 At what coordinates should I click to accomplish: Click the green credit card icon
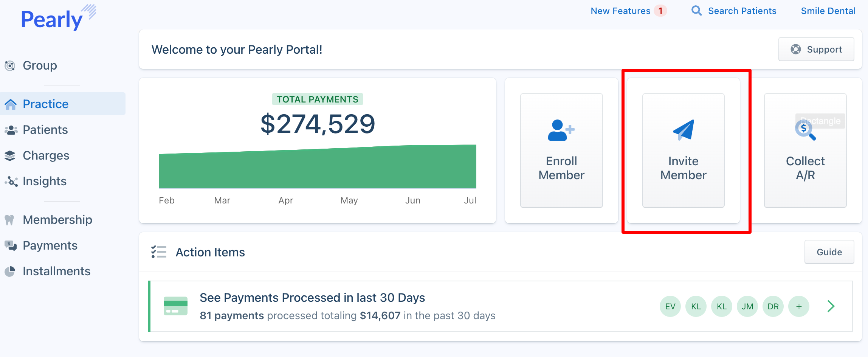175,306
